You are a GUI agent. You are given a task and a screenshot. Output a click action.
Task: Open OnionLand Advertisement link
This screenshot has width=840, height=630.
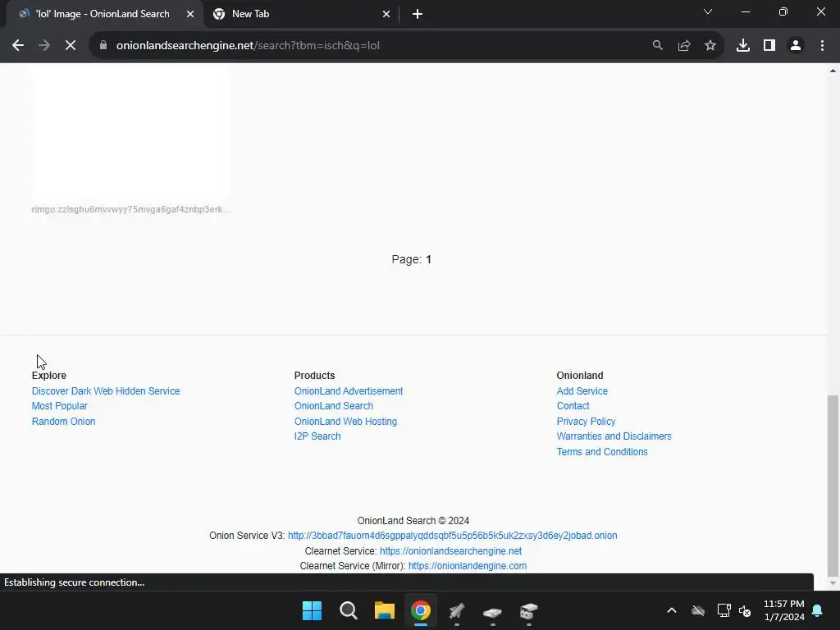coord(348,391)
